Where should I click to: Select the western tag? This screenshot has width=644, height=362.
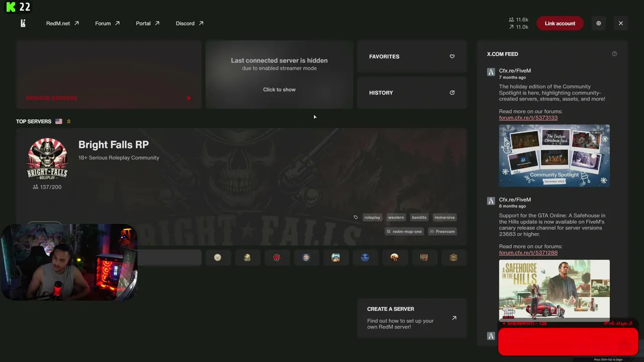click(x=396, y=217)
